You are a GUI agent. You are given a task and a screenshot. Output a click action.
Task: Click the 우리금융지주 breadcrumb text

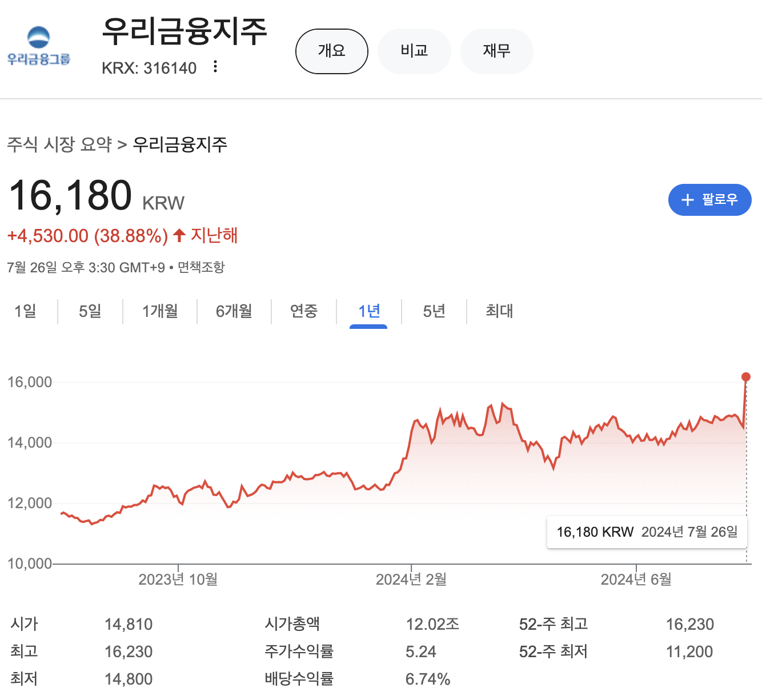click(180, 144)
